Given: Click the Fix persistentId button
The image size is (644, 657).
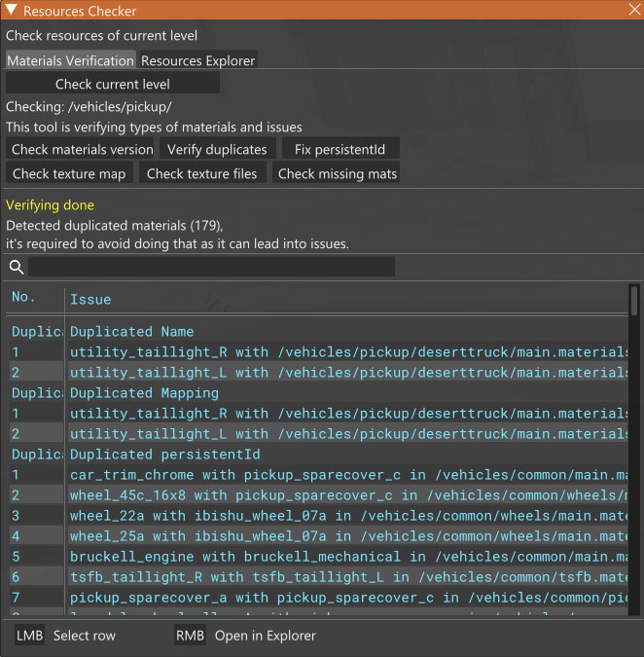Looking at the screenshot, I should click(x=340, y=149).
